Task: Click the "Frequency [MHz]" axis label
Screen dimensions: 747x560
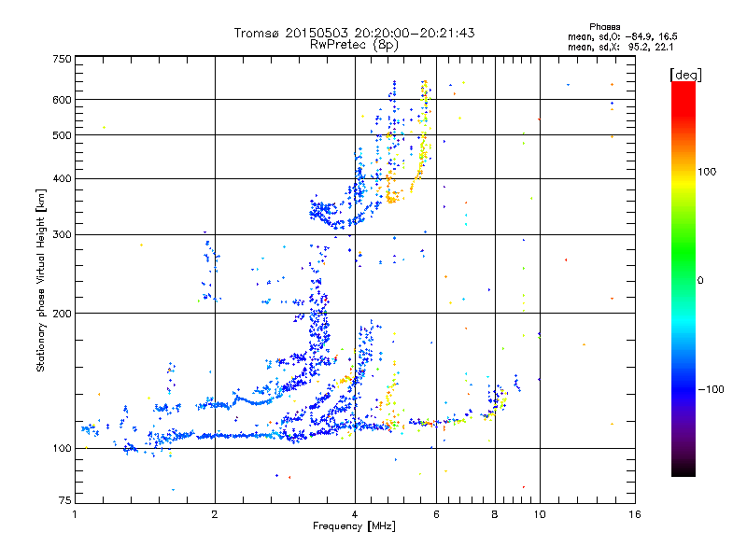Action: [x=354, y=526]
